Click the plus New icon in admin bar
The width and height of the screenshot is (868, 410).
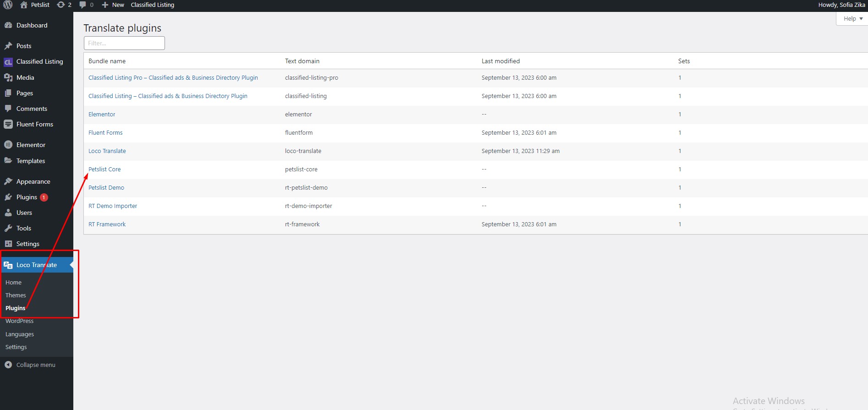(105, 5)
